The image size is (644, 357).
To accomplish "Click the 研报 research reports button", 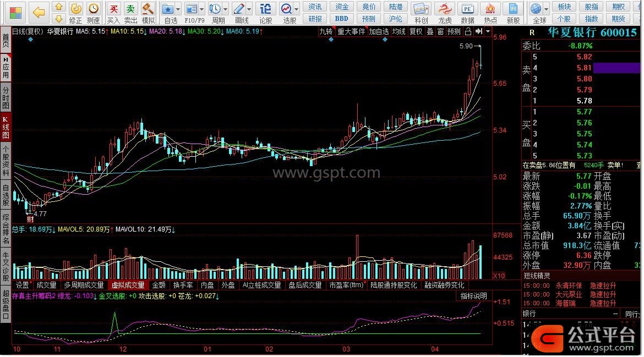I will click(315, 19).
